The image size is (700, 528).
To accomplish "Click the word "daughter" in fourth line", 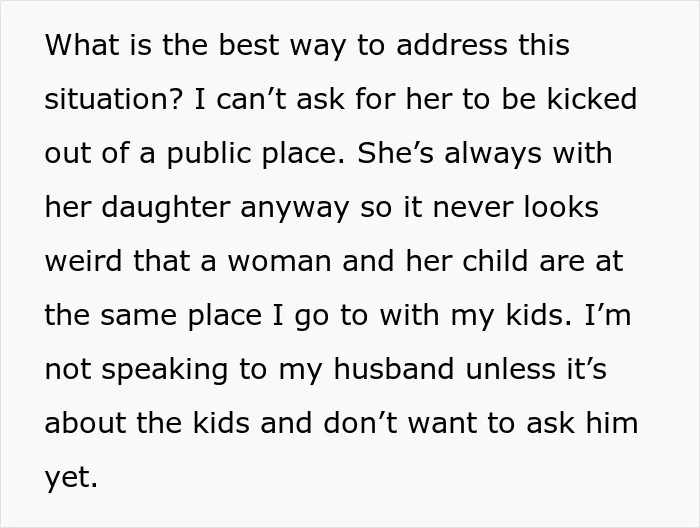I will click(166, 209).
